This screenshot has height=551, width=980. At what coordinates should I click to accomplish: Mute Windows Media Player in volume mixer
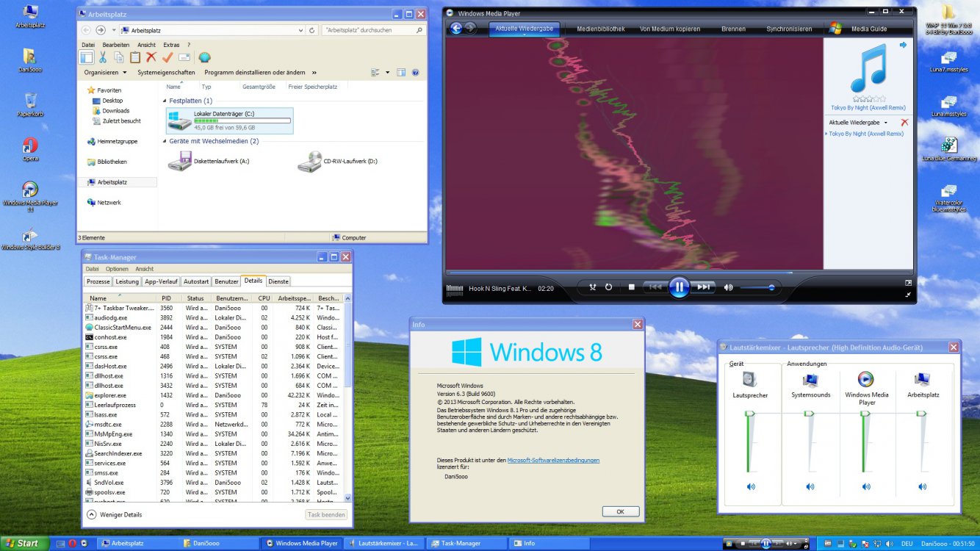[866, 486]
